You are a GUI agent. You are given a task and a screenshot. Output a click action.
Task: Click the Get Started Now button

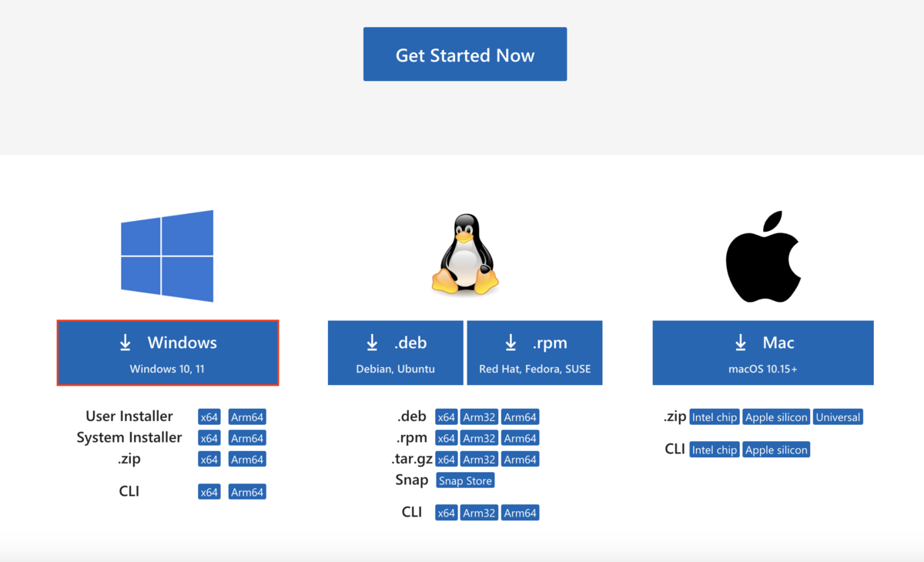click(x=465, y=55)
